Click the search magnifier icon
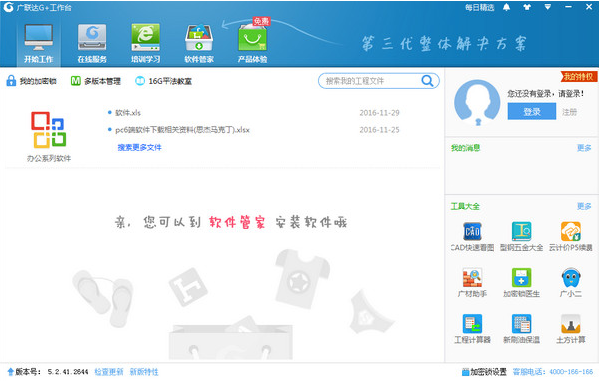This screenshot has width=599, height=381. (427, 81)
